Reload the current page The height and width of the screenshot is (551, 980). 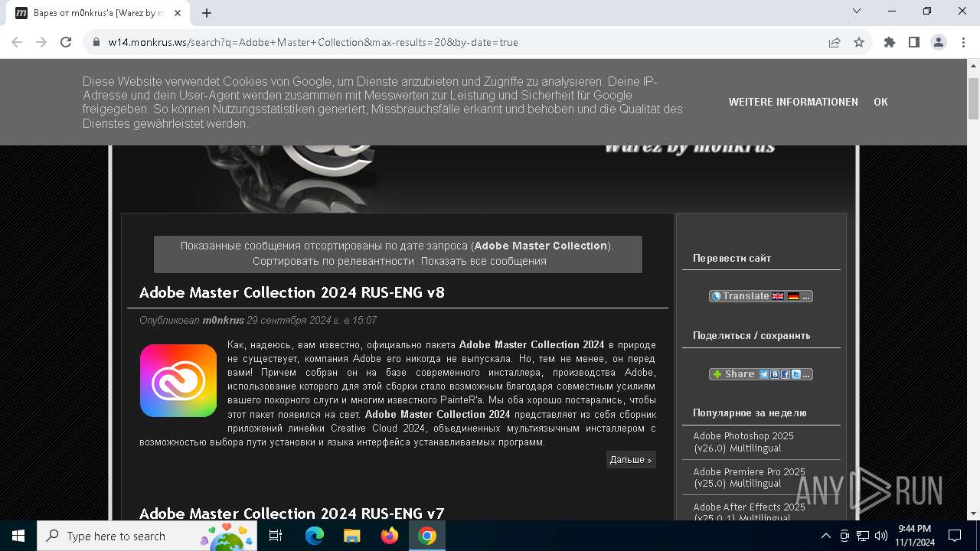[66, 43]
